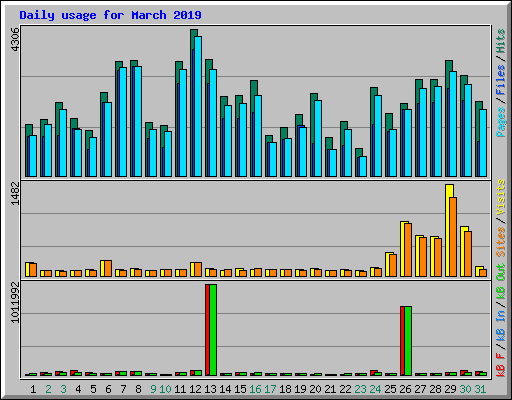Click day 22 on the x-axis

point(345,389)
